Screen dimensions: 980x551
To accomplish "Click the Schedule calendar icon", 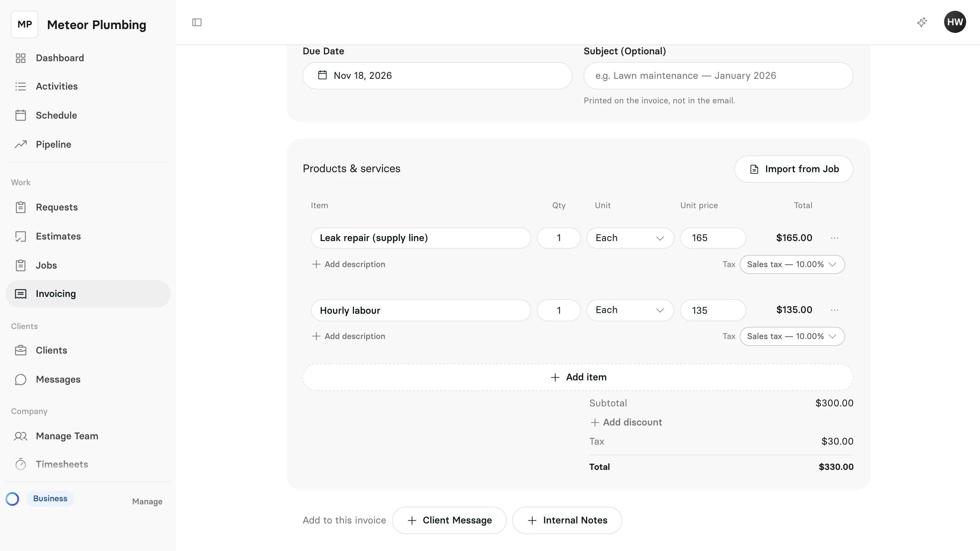I will (x=21, y=115).
